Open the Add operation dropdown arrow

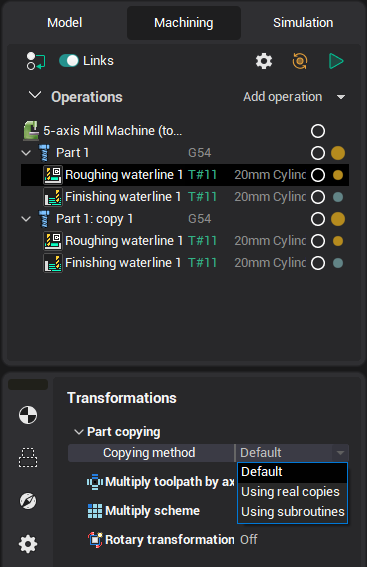coord(341,97)
